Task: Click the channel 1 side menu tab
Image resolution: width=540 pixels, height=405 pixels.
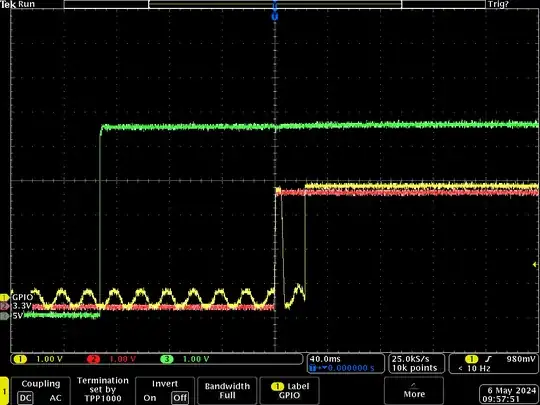Action: [x=4, y=391]
